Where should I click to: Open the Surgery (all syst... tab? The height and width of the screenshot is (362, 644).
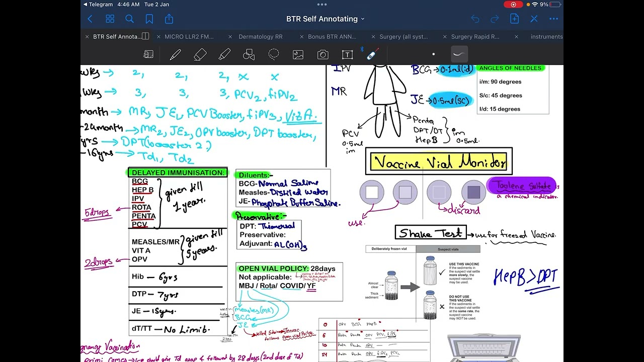(404, 37)
